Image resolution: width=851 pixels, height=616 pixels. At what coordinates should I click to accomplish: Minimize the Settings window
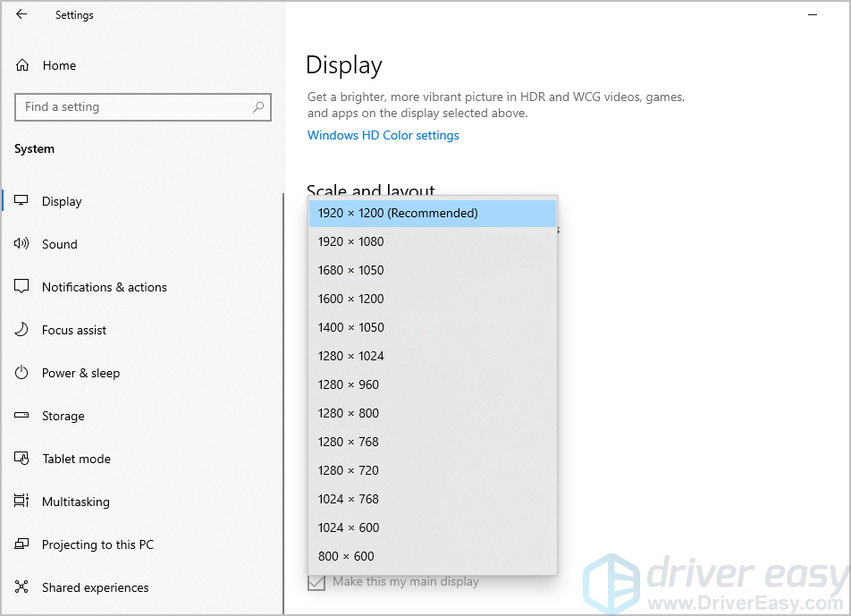tap(813, 15)
